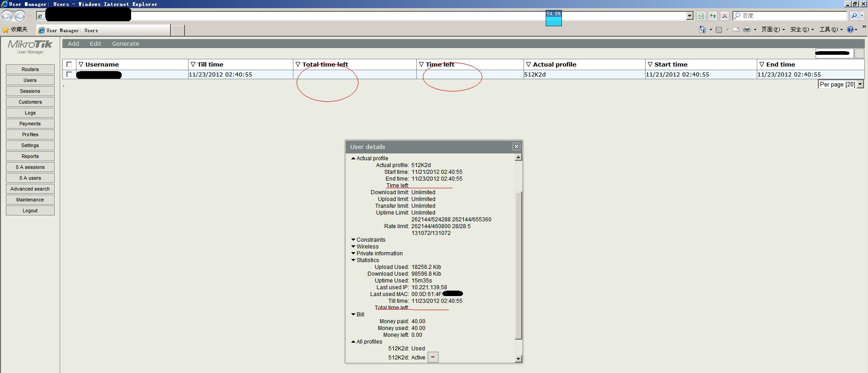This screenshot has height=373, width=868.
Task: Click the user search field above the table
Action: (x=834, y=53)
